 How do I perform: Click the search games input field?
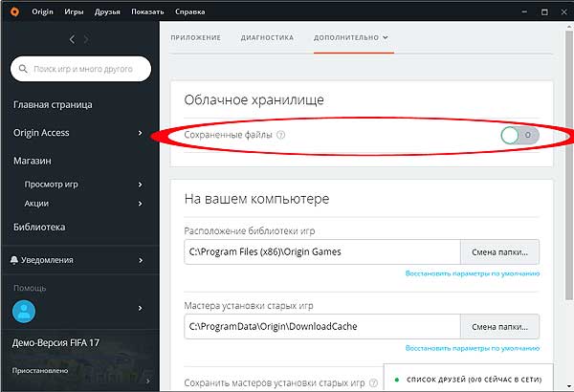[81, 69]
